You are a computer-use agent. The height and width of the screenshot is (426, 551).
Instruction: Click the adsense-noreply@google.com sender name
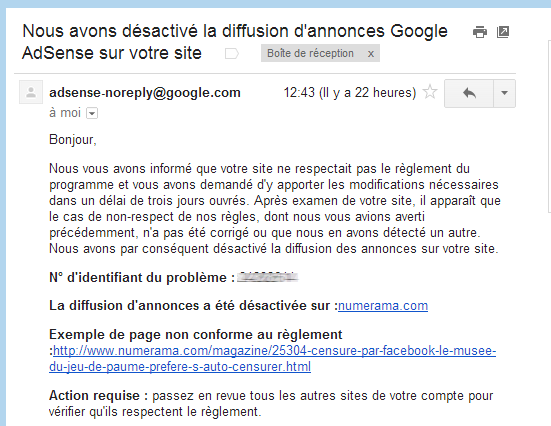[x=145, y=93]
